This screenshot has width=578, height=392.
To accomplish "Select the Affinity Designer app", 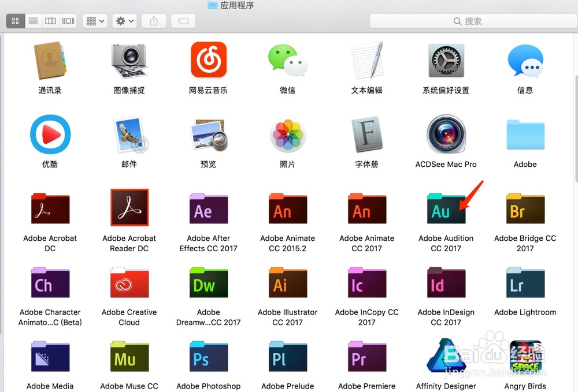I will tap(446, 356).
